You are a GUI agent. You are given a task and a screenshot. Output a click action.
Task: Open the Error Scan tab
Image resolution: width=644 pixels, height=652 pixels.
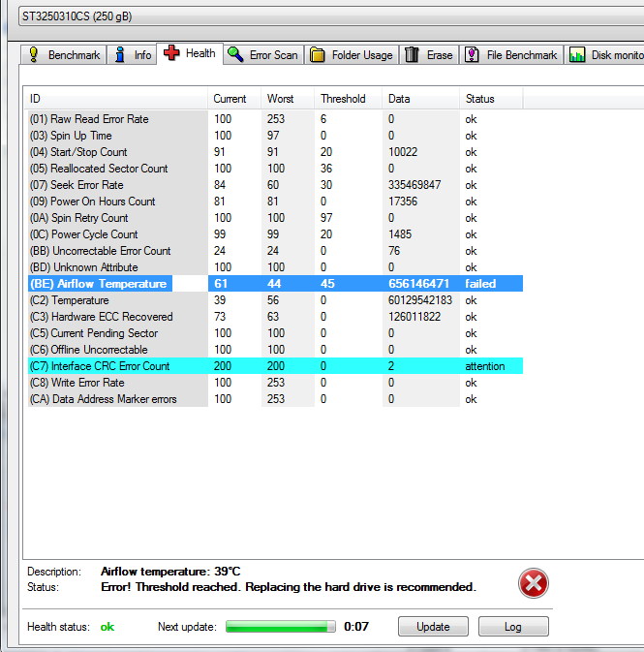263,55
